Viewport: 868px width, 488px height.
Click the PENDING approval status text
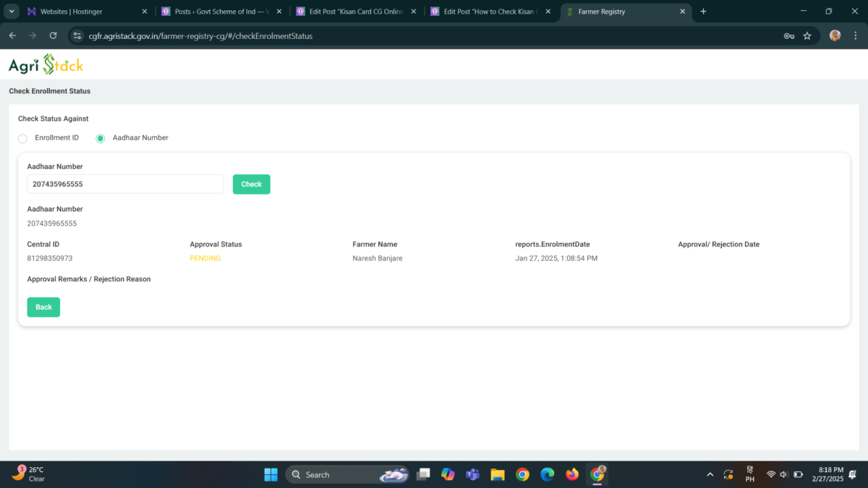pos(205,258)
